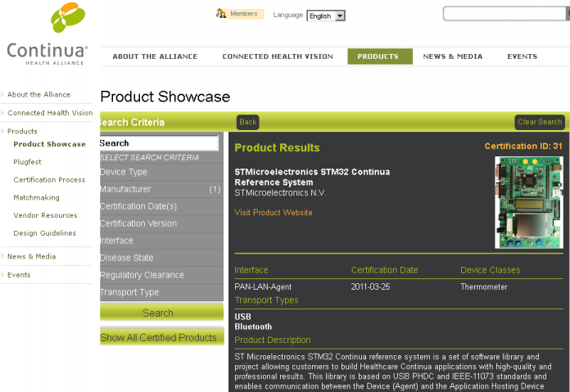
Task: Open Matchmaking sidebar link
Action: coord(36,197)
